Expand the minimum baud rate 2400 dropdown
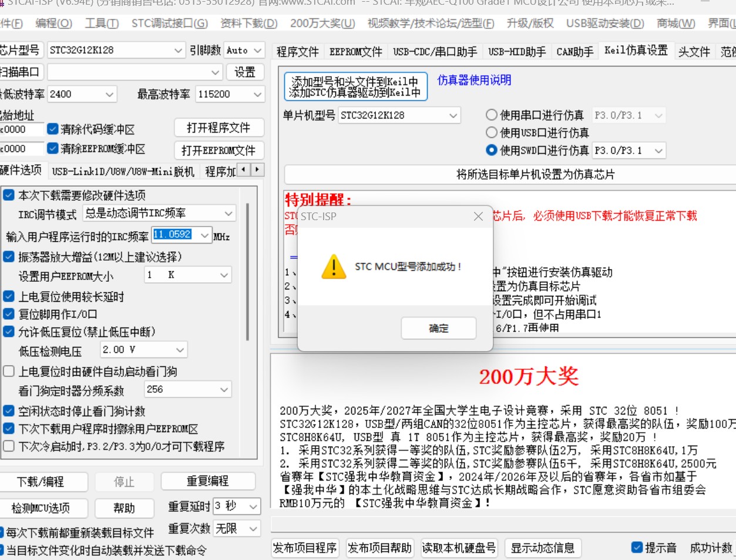The width and height of the screenshot is (736, 560). tap(109, 94)
